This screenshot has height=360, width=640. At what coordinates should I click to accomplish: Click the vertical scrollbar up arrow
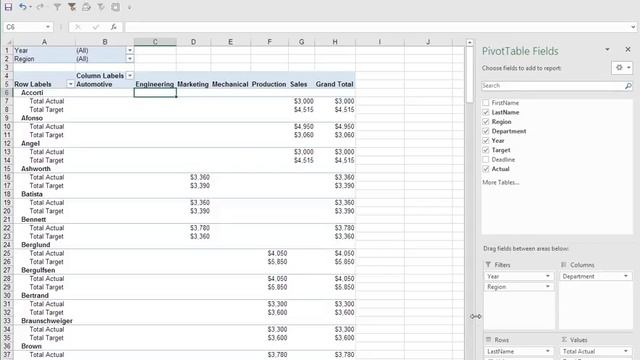coord(470,42)
